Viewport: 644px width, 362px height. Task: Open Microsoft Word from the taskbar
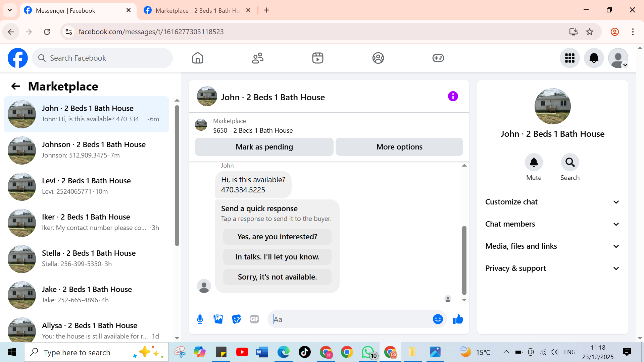[262, 352]
